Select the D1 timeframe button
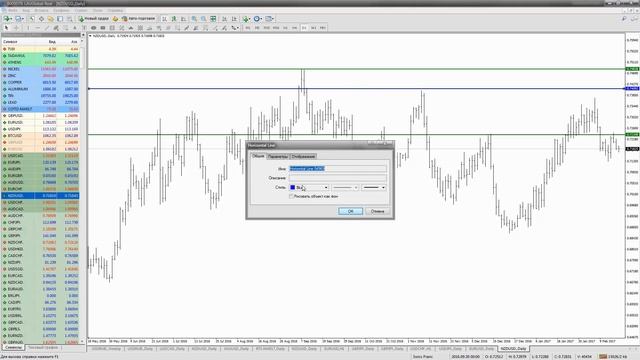The width and height of the screenshot is (640, 360). pyautogui.click(x=304, y=28)
